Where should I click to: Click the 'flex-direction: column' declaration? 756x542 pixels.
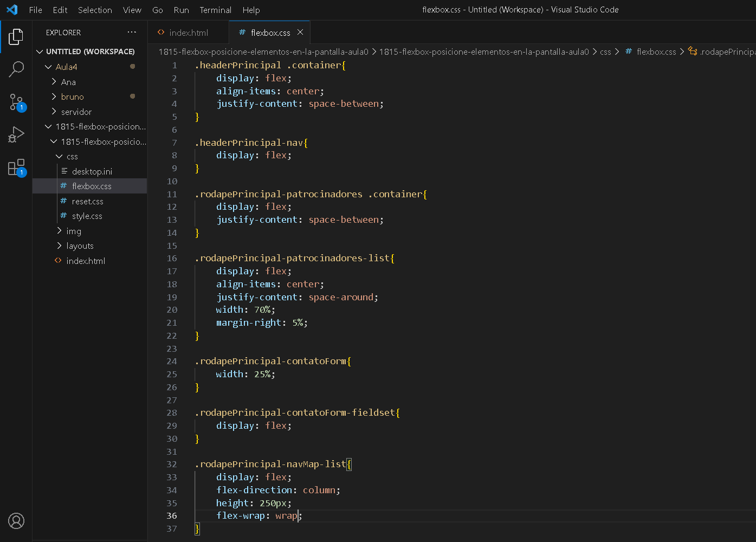(278, 490)
